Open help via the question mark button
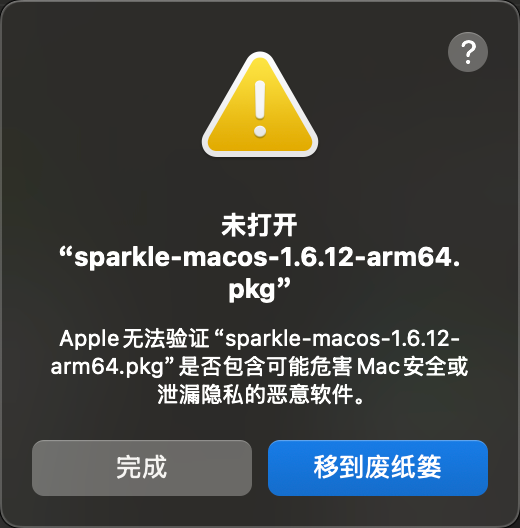The image size is (520, 528). [x=468, y=52]
